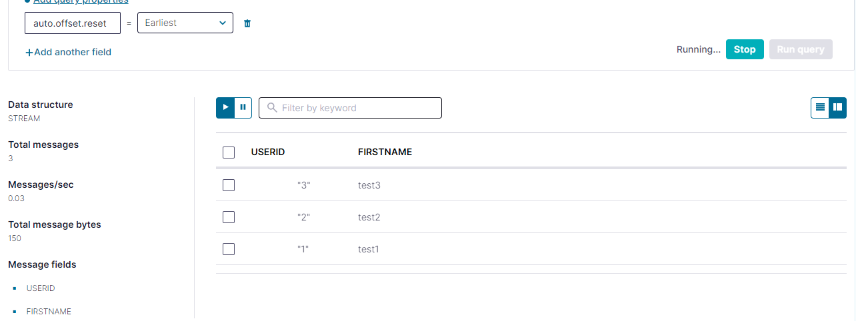Screen dimensions: 868x321
Task: Edit the auto.offset.reset property name field
Action: (x=73, y=23)
